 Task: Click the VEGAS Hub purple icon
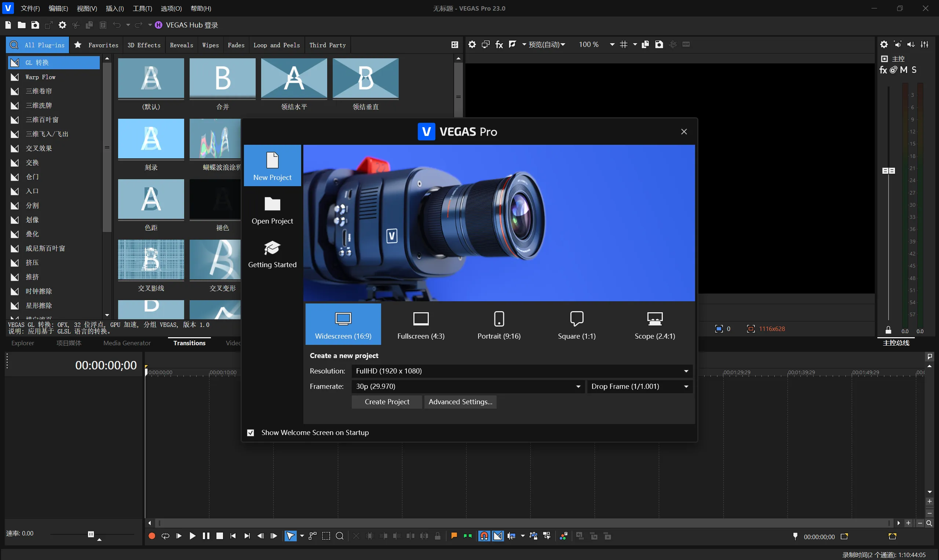(x=158, y=25)
